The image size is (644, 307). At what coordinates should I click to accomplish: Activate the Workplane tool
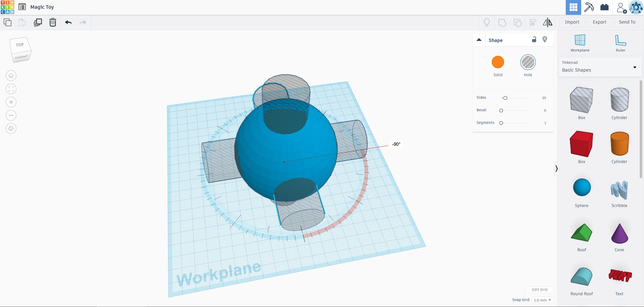580,43
